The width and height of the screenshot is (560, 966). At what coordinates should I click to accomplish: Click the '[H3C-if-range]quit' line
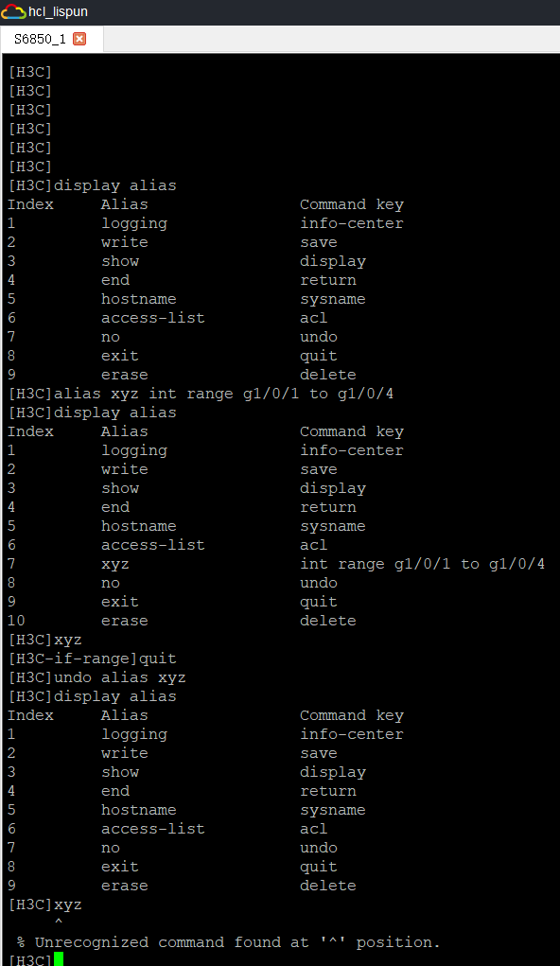click(x=93, y=659)
